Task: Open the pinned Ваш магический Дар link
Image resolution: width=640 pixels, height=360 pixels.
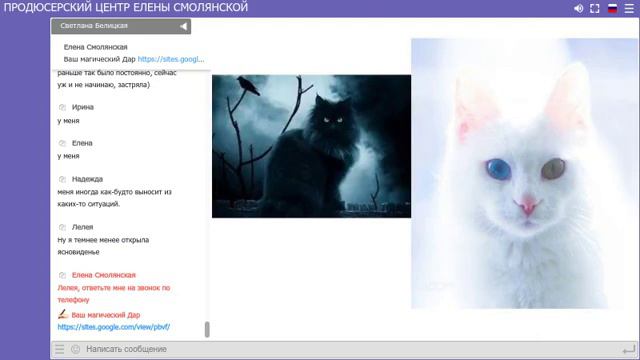Action: coord(171,59)
